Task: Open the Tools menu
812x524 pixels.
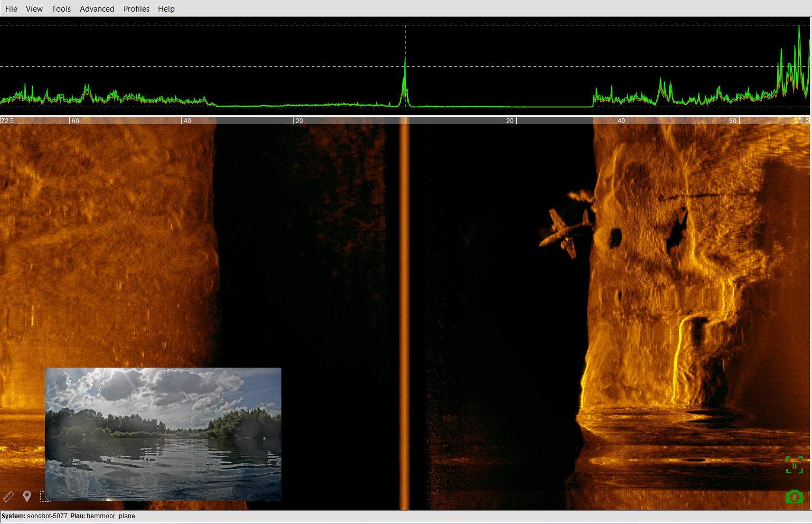Action: [61, 8]
